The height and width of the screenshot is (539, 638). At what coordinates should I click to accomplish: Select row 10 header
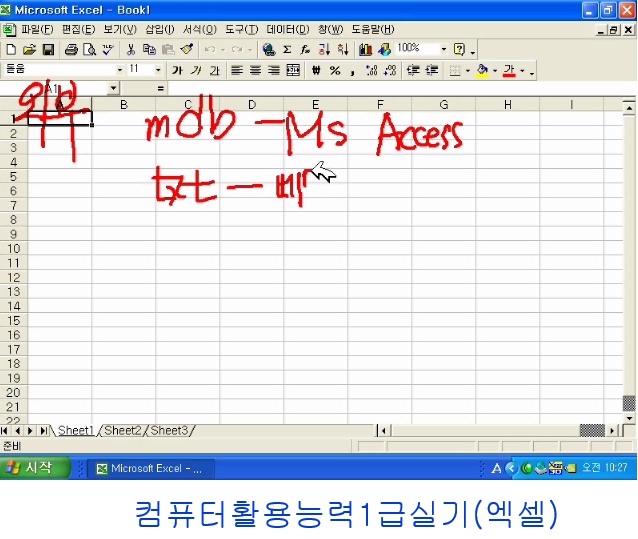(x=13, y=248)
